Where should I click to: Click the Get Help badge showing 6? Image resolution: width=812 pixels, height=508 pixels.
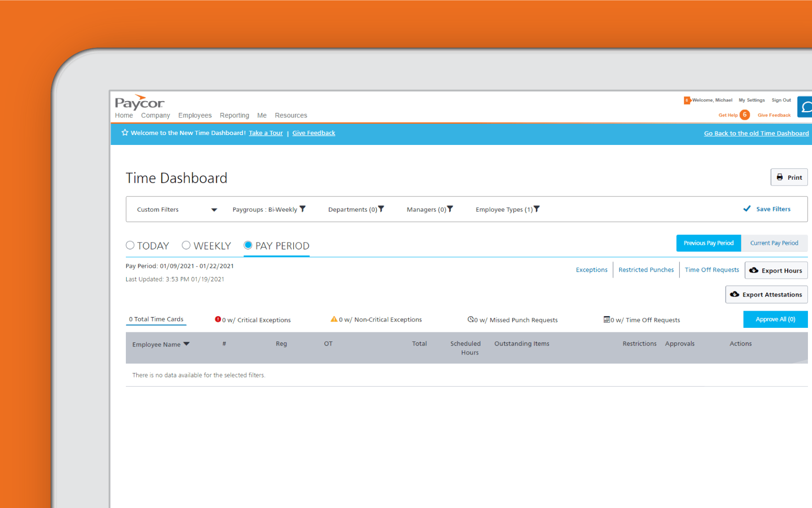pyautogui.click(x=745, y=115)
